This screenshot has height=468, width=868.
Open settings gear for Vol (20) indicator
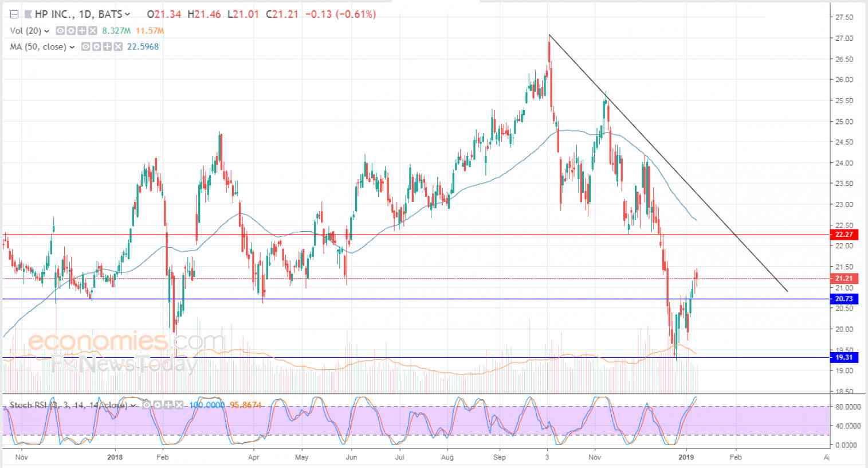71,30
